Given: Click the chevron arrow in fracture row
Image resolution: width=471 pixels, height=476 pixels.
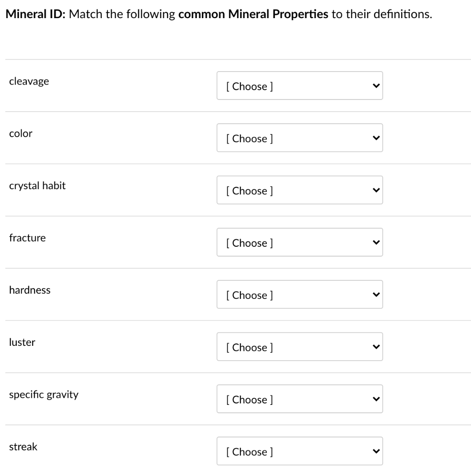Looking at the screenshot, I should (x=376, y=243).
